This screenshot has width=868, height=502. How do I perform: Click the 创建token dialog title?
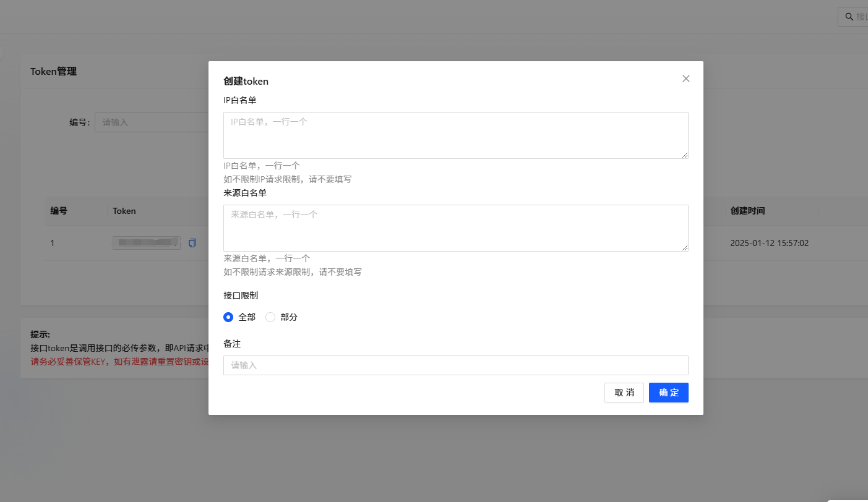tap(246, 81)
